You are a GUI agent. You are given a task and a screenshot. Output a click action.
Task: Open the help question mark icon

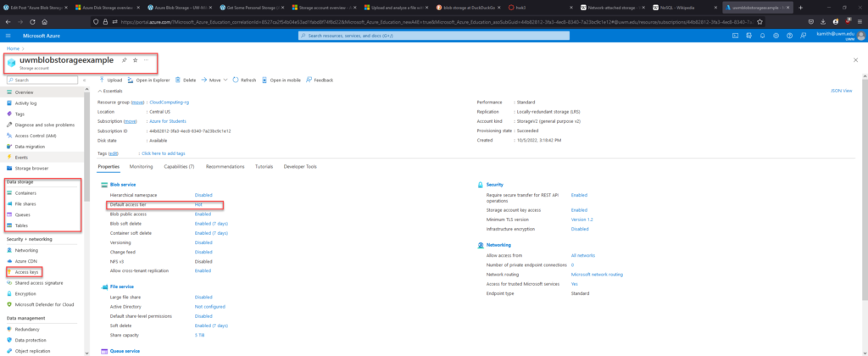tap(789, 36)
